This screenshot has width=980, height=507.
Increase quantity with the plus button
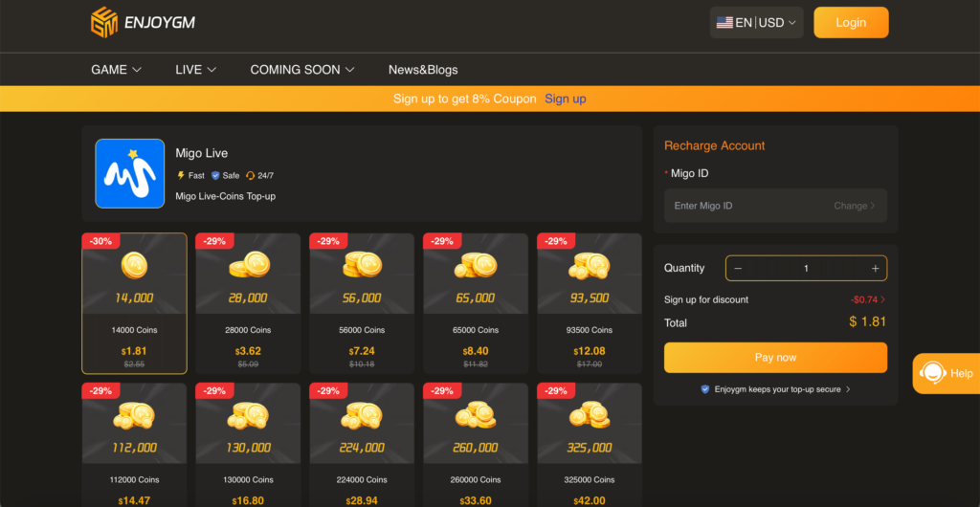click(x=875, y=269)
